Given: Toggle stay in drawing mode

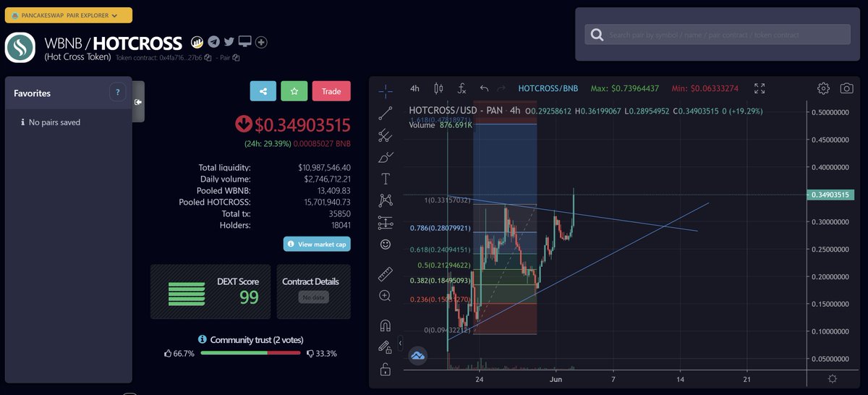Looking at the screenshot, I should 386,347.
